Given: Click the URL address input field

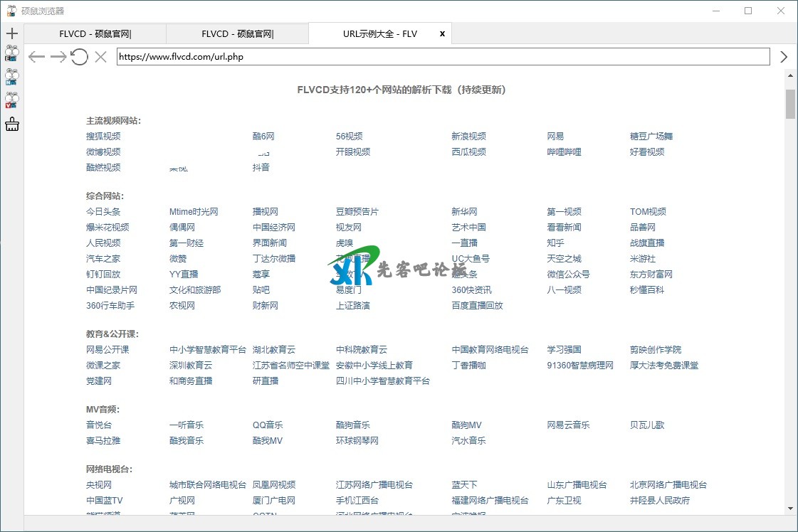Looking at the screenshot, I should [x=443, y=57].
